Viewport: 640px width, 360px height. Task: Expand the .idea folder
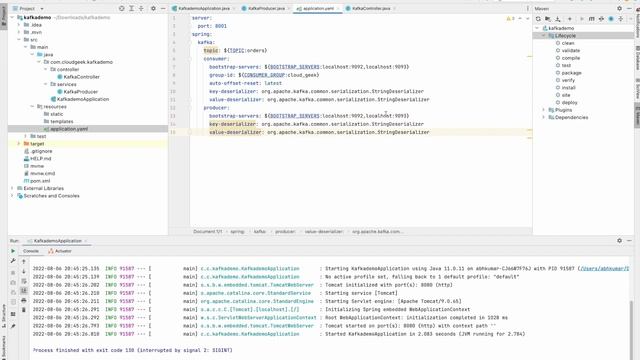tap(19, 25)
